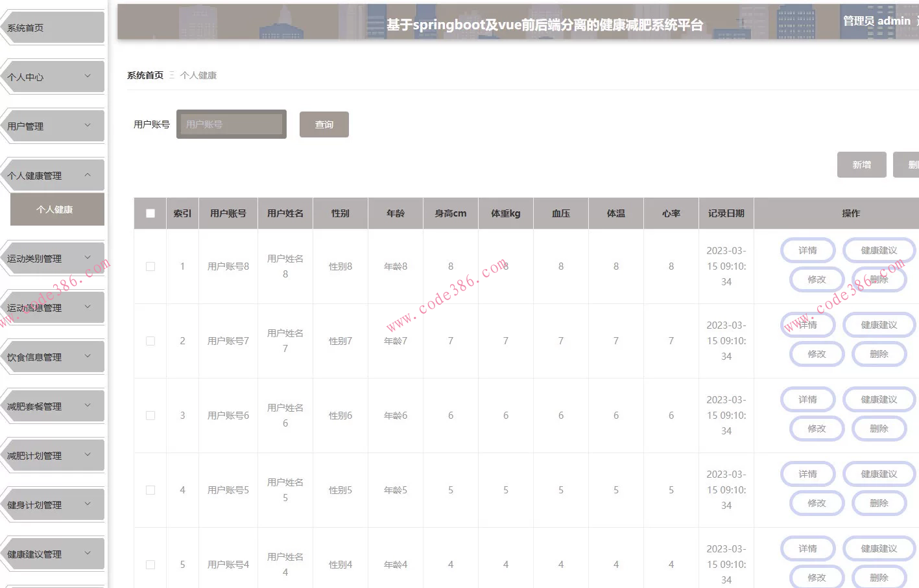Delete the row 用户账号8 using 删除

[x=879, y=279]
